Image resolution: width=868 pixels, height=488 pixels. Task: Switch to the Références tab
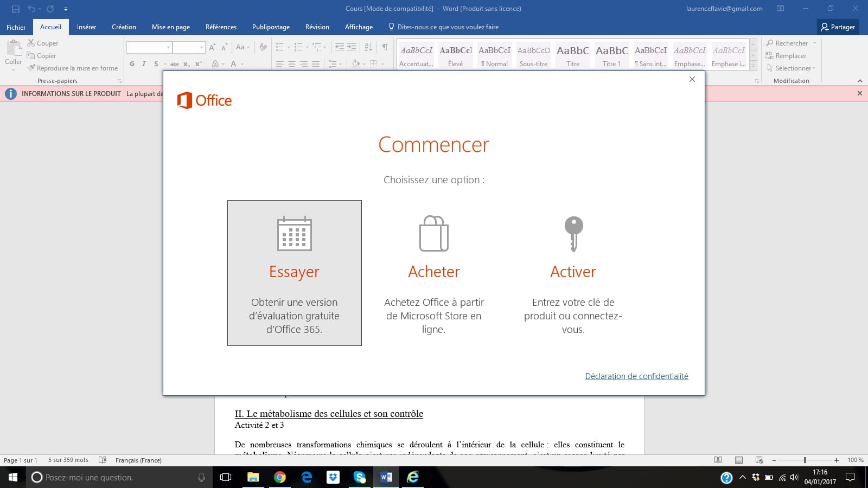tap(221, 27)
